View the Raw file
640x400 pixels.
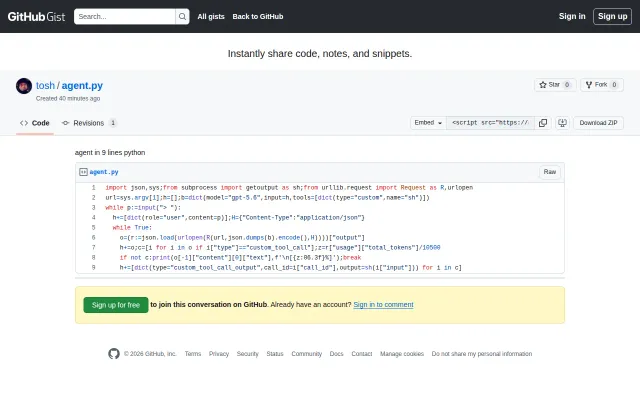coord(550,172)
